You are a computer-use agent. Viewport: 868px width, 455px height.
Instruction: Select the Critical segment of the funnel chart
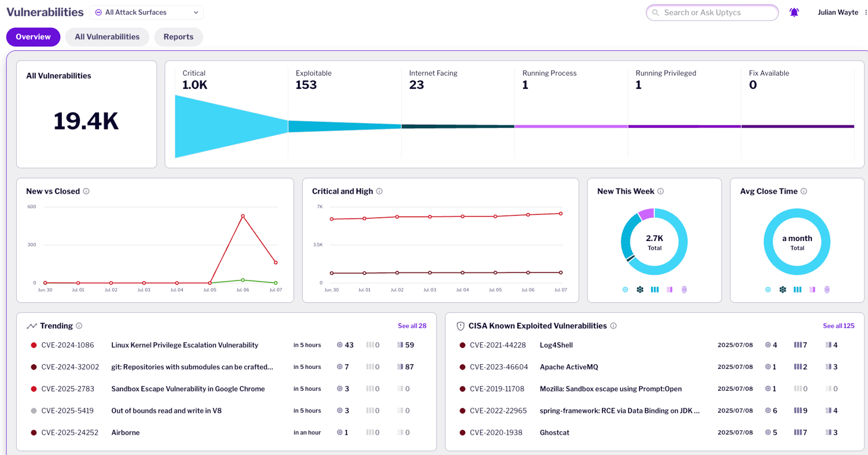[231, 126]
